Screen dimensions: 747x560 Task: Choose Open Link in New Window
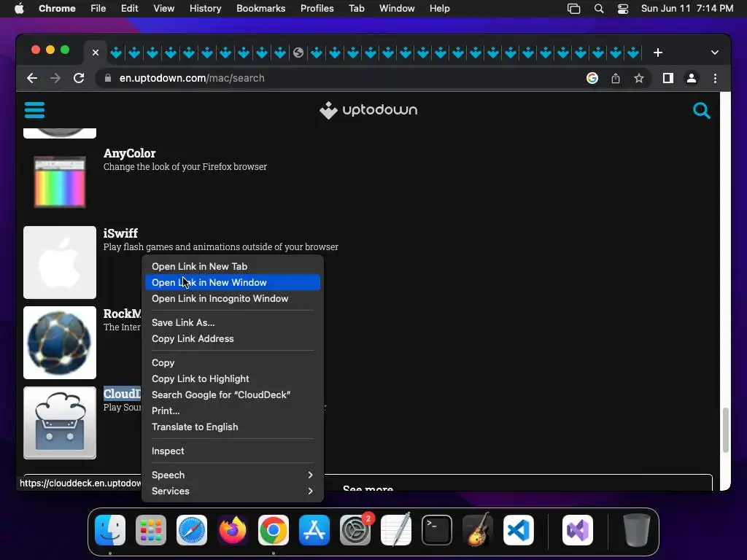click(233, 282)
